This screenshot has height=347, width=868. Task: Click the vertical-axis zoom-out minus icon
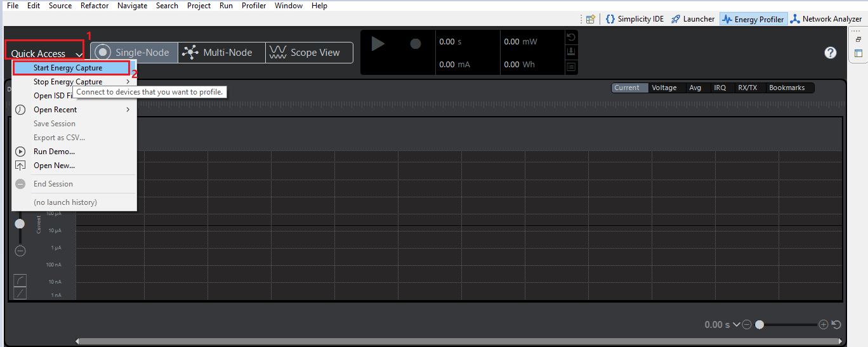(x=20, y=251)
